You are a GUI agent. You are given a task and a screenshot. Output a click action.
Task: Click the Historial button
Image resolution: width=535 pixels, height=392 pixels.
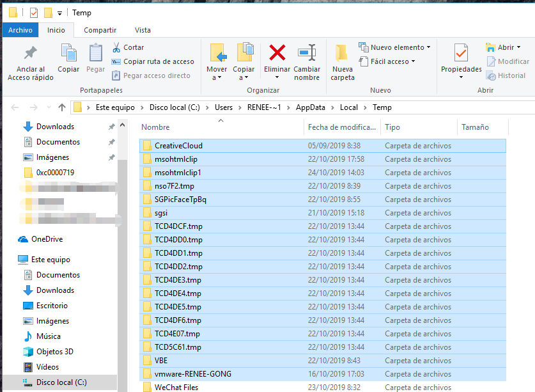506,75
